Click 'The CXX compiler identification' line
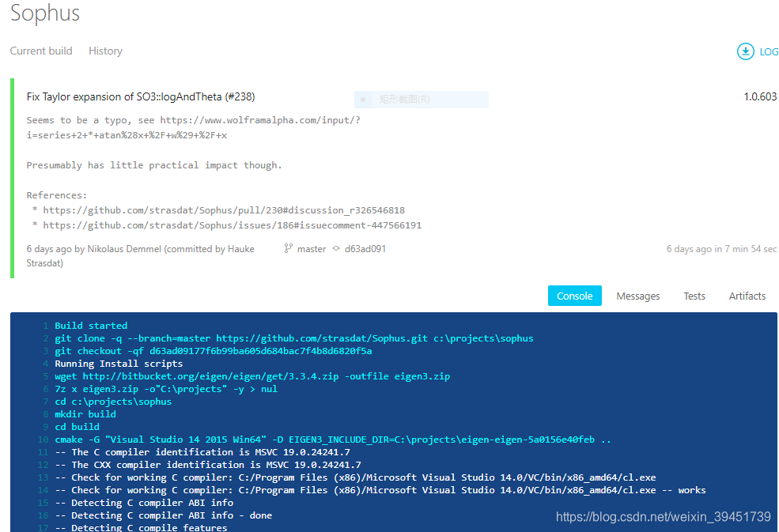The image size is (779, 532). pos(208,465)
